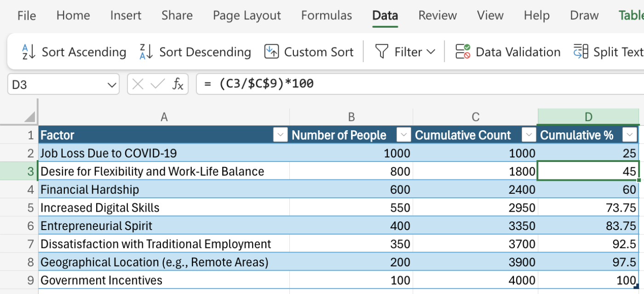Open Cumulative Count filter dropdown
The height and width of the screenshot is (294, 644).
tap(529, 135)
